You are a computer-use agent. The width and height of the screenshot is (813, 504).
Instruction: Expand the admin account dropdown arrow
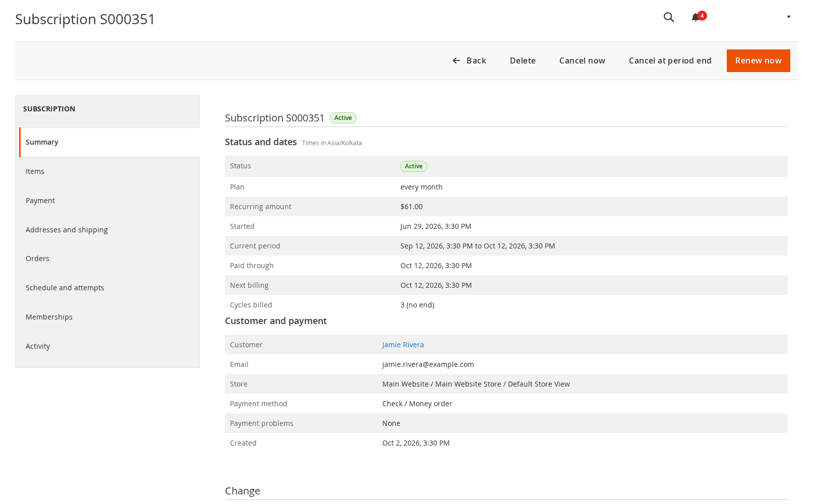tap(789, 17)
